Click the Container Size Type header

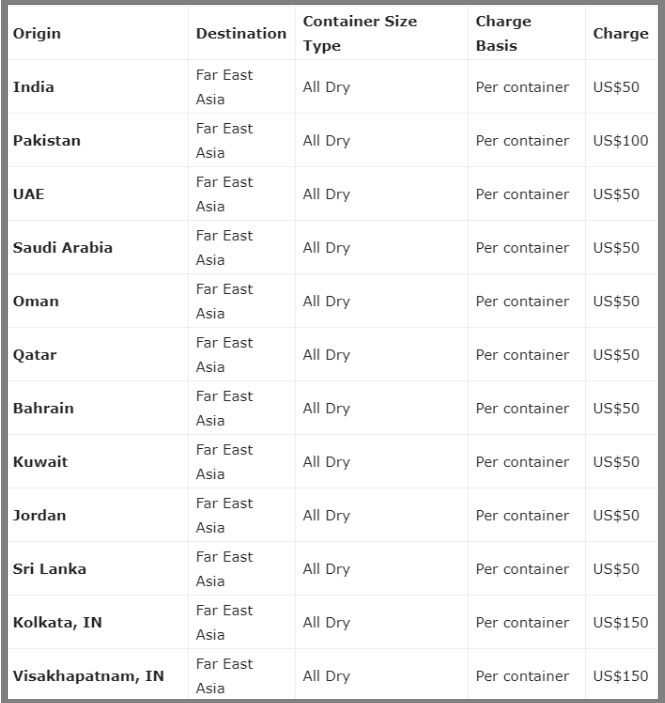[360, 34]
